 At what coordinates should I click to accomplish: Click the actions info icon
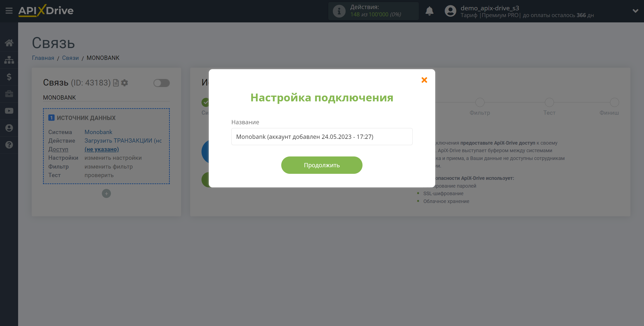tap(339, 11)
